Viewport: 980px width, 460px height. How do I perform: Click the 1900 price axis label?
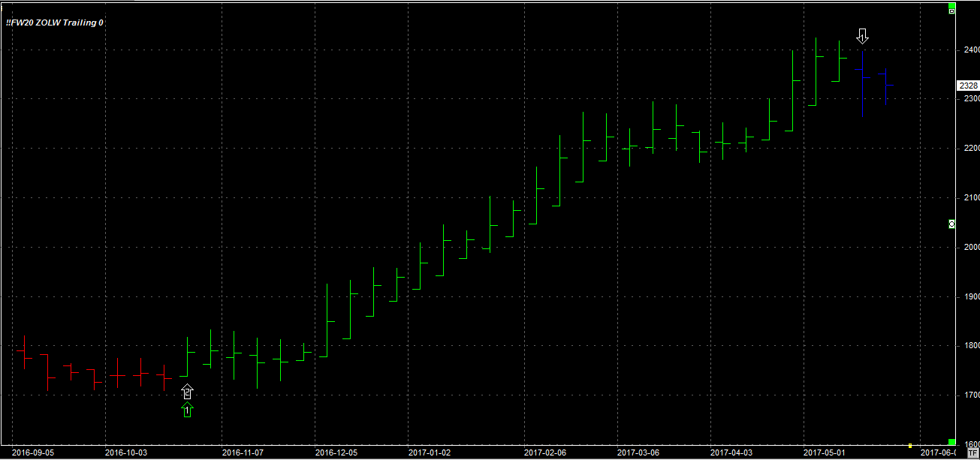[971, 296]
